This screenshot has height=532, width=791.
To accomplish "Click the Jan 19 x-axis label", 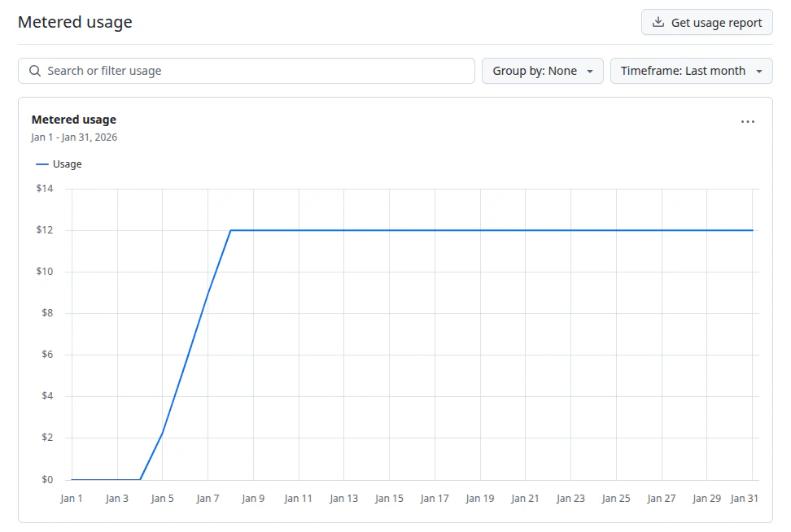I will 480,498.
